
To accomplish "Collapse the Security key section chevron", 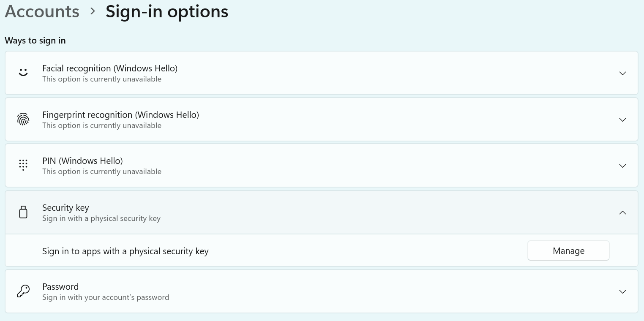I will click(622, 212).
